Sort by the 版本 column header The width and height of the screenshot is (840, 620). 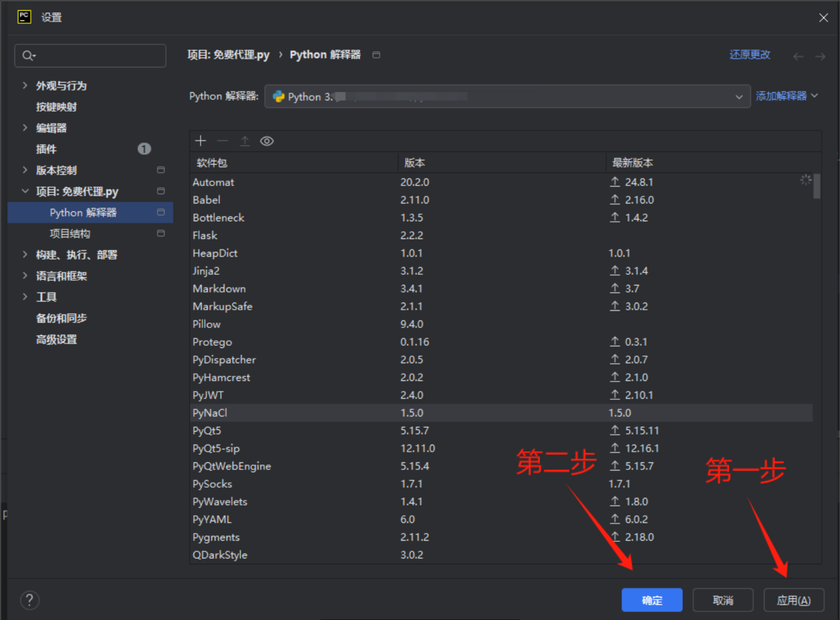tap(502, 162)
